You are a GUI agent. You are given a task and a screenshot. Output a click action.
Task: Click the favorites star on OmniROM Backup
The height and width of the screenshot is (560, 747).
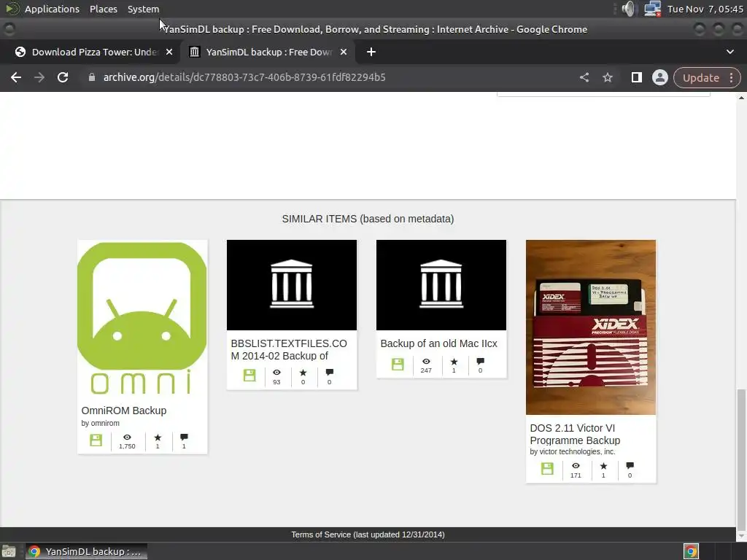point(158,437)
